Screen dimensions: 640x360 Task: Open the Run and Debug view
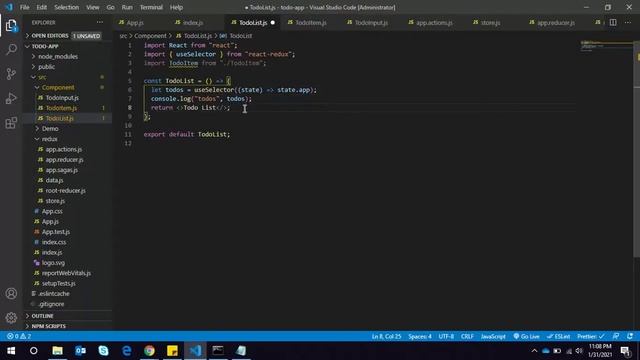click(x=11, y=98)
